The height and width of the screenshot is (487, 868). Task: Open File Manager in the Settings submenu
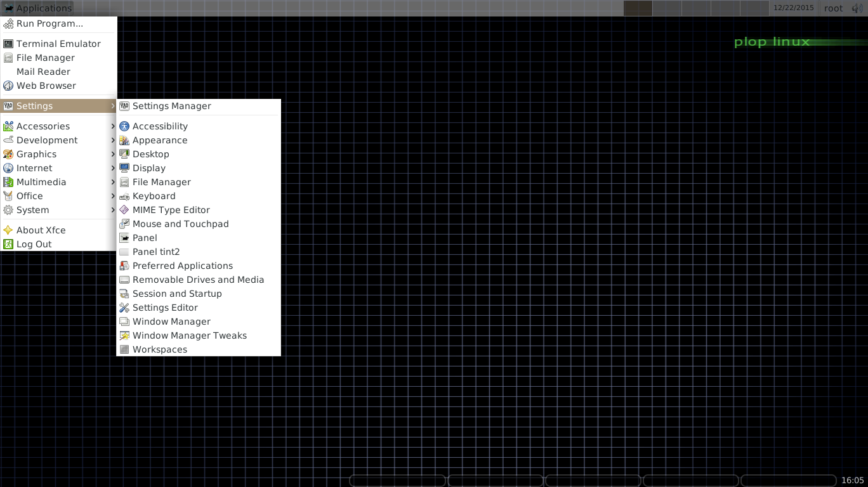pos(199,182)
